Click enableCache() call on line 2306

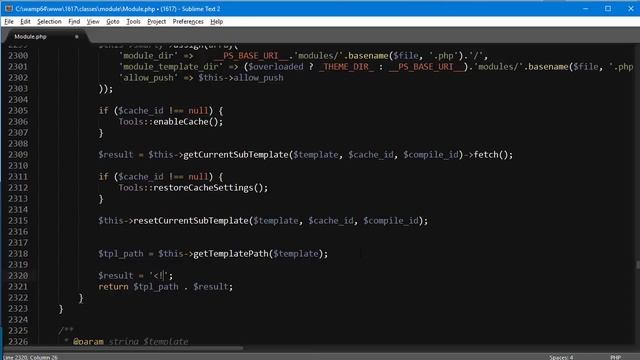pyautogui.click(x=187, y=122)
